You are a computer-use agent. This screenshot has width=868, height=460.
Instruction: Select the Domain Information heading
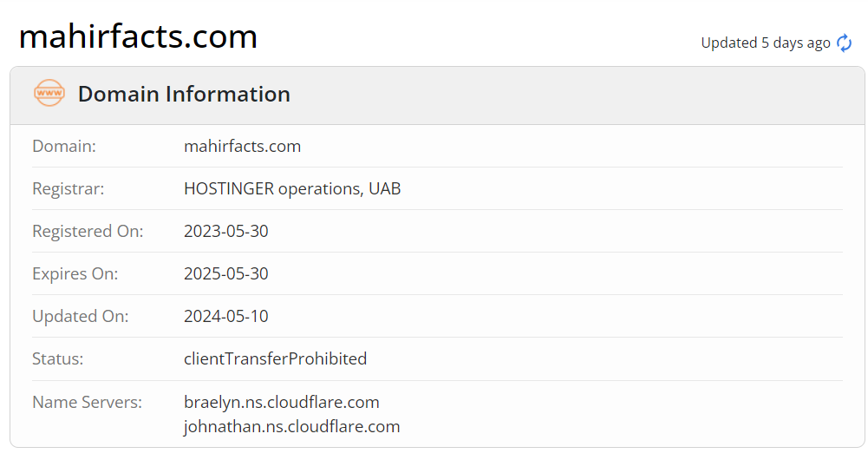click(184, 94)
